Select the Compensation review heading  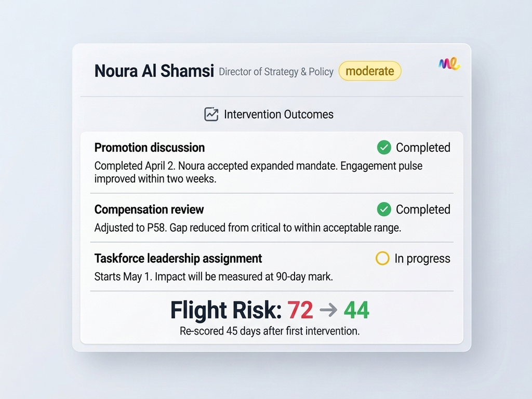coord(149,209)
